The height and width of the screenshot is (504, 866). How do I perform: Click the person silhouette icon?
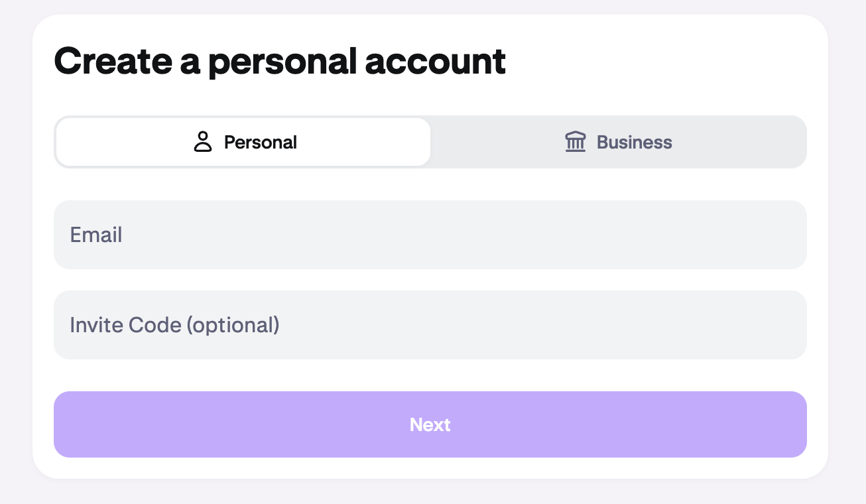pos(203,142)
